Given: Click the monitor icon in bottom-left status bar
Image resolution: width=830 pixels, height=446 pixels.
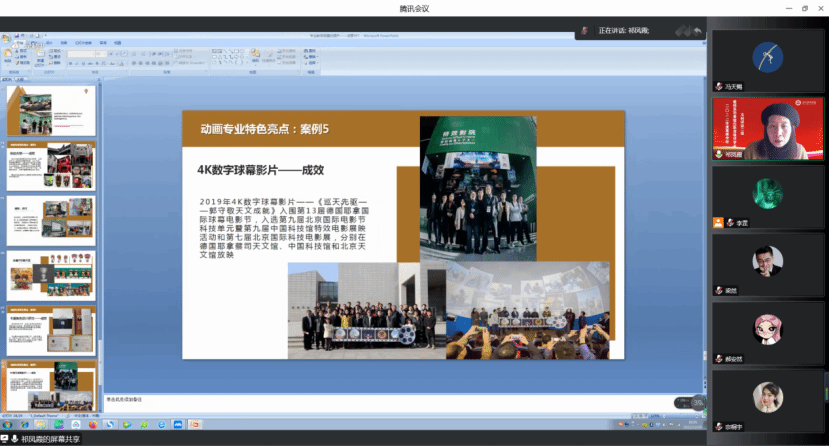Looking at the screenshot, I should coord(6,439).
